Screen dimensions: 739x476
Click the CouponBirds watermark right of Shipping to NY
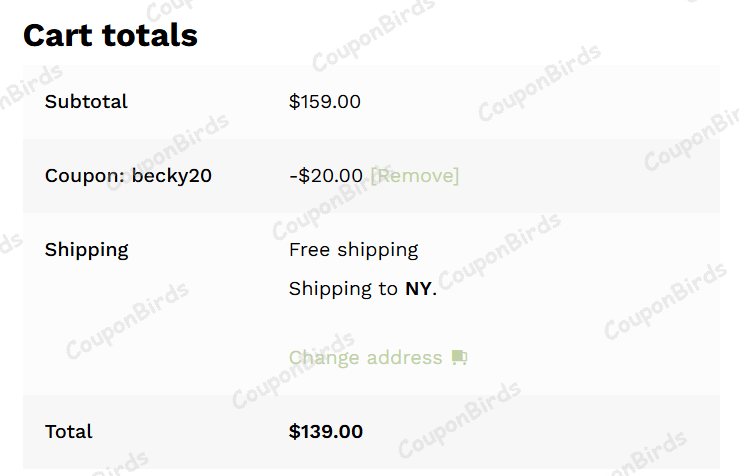(500, 249)
